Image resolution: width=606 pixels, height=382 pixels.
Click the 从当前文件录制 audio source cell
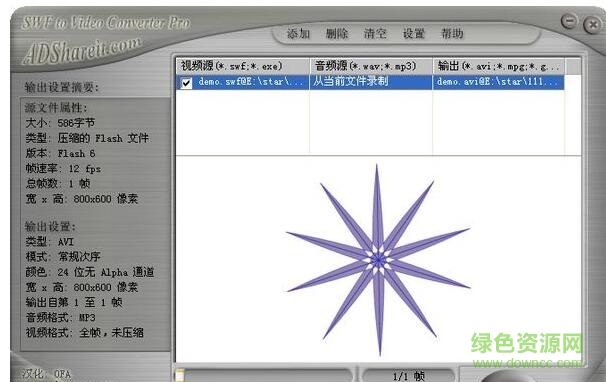click(x=371, y=82)
